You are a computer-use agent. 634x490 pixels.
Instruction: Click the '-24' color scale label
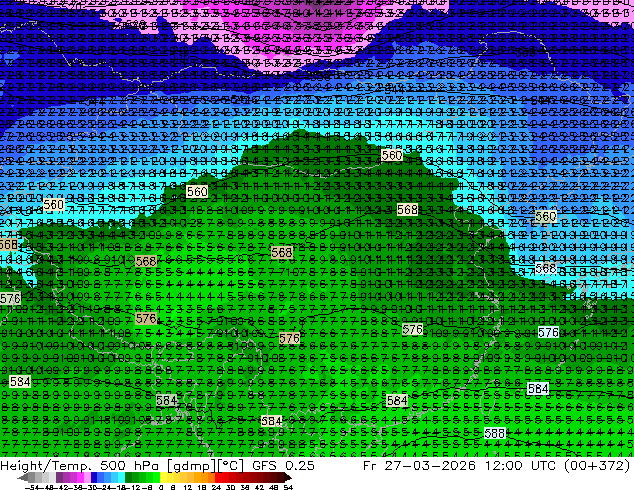[105, 488]
